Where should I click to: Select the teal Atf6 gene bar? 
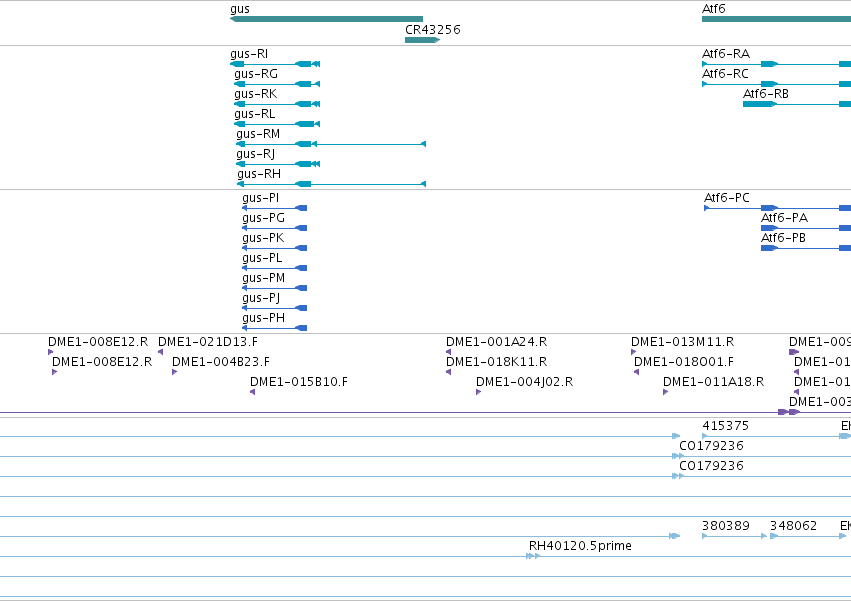pyautogui.click(x=776, y=19)
